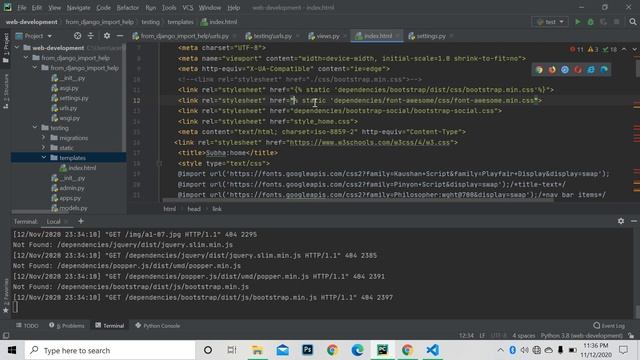Open the test run configuration dropdown
Viewport: 640px width, 360px height.
(x=550, y=22)
